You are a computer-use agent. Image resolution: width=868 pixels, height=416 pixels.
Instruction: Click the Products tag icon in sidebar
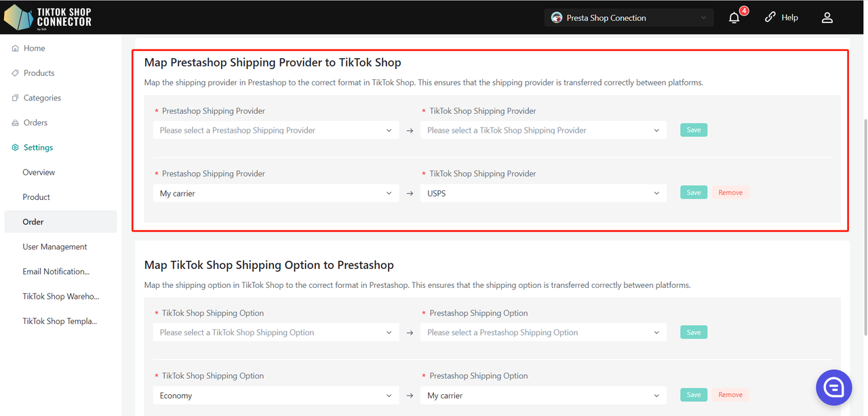(16, 73)
